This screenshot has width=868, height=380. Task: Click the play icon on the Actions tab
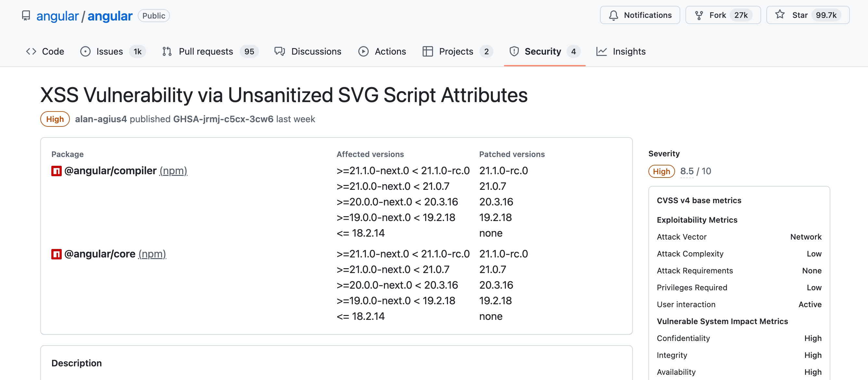tap(364, 51)
